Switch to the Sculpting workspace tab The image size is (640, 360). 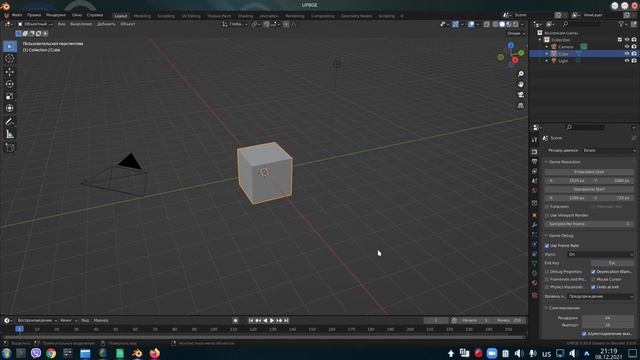(x=166, y=16)
